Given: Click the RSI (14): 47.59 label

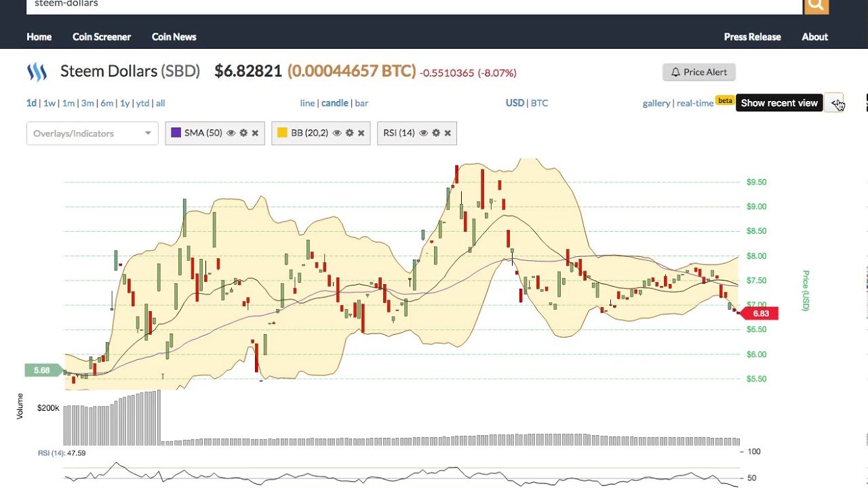Looking at the screenshot, I should [61, 453].
